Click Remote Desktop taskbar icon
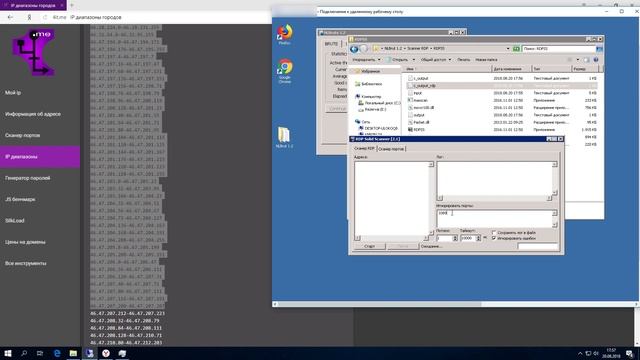 [x=89, y=353]
